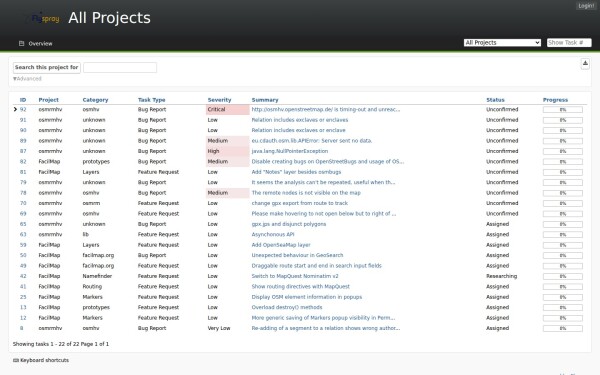Viewport: 600px width, 375px height.
Task: Click the current row arrow marker beside task 92
Action: coord(15,109)
